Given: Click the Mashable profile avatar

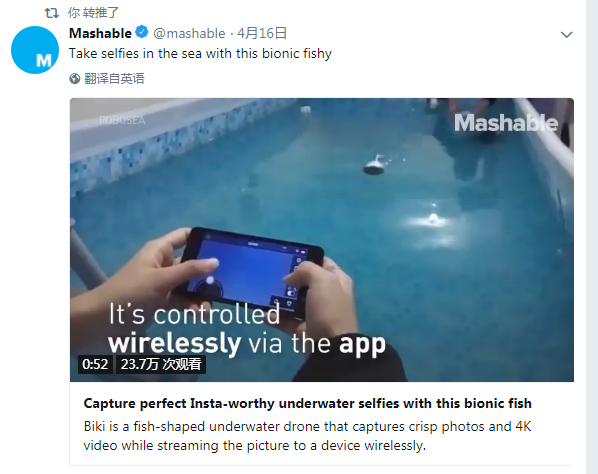Looking at the screenshot, I should click(35, 50).
